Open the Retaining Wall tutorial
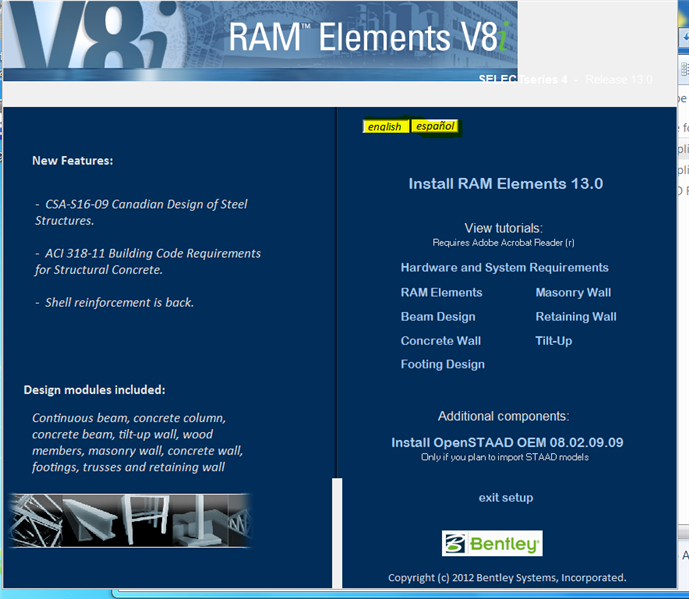 [x=576, y=317]
